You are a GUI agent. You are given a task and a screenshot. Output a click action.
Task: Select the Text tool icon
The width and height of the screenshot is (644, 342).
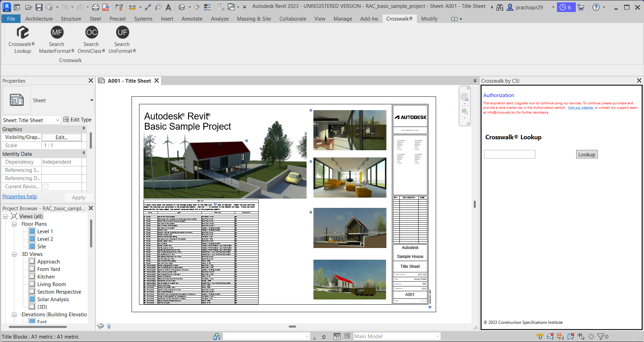[168, 7]
